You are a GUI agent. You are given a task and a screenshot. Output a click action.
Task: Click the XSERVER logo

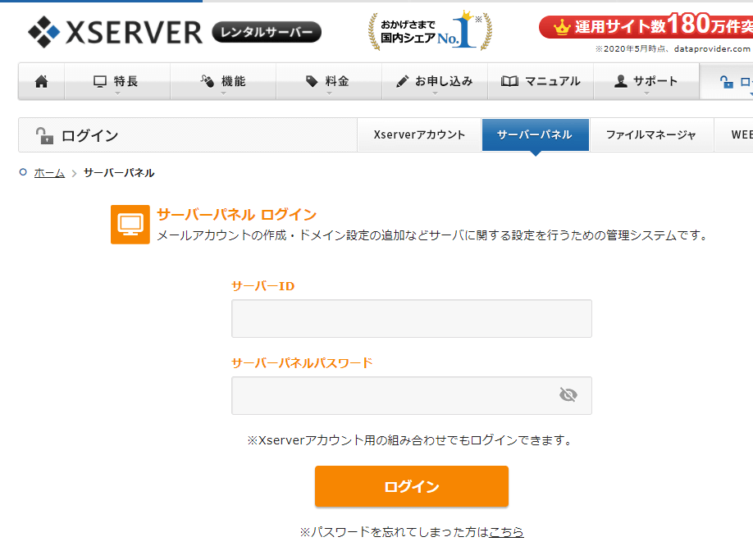tap(115, 32)
